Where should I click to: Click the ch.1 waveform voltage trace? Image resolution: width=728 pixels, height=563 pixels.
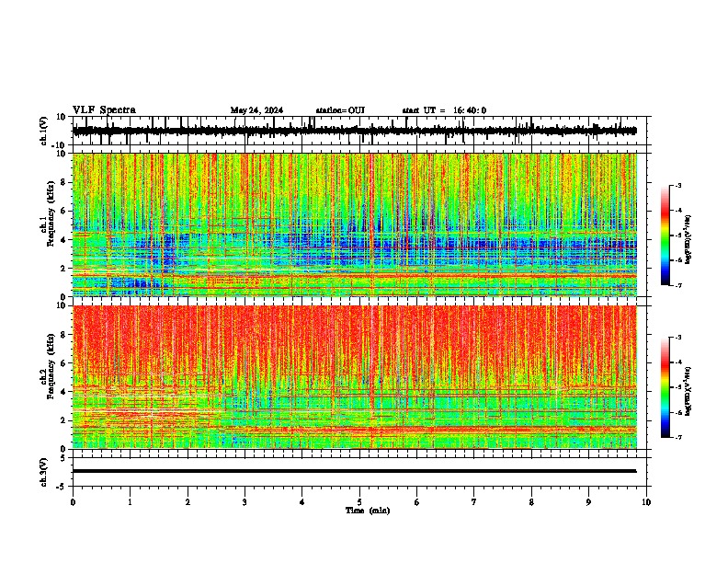[x=354, y=131]
